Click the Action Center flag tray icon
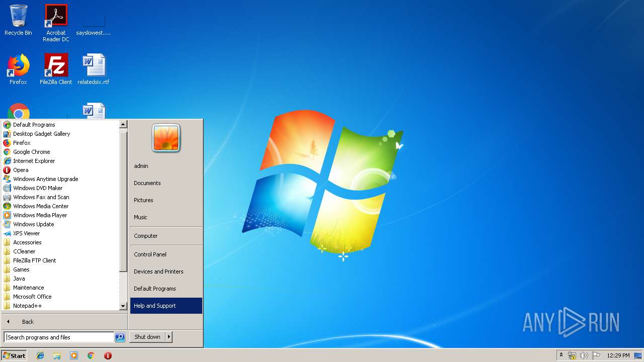Image resolution: width=644 pixels, height=362 pixels. click(x=596, y=355)
